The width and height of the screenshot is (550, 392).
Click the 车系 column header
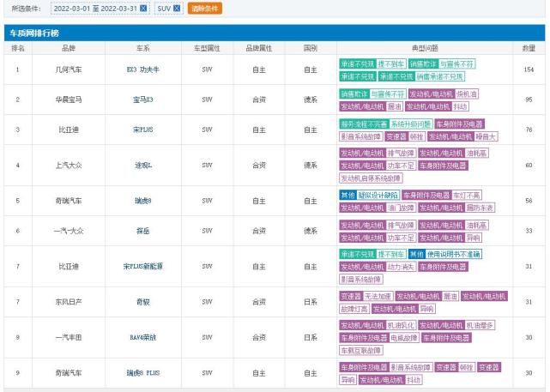click(x=143, y=48)
